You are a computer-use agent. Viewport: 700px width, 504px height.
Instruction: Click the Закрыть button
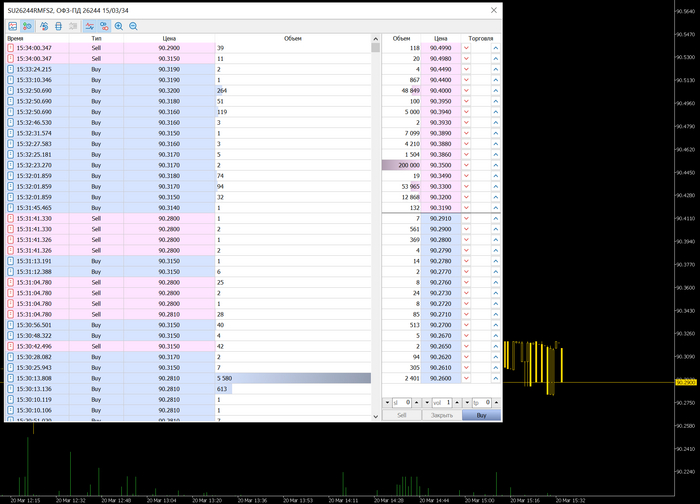442,415
